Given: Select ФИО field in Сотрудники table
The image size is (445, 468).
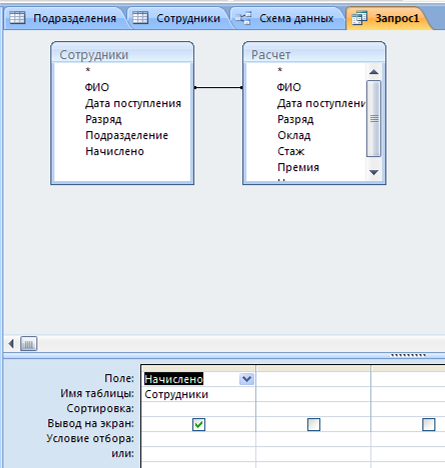Looking at the screenshot, I should click(97, 87).
